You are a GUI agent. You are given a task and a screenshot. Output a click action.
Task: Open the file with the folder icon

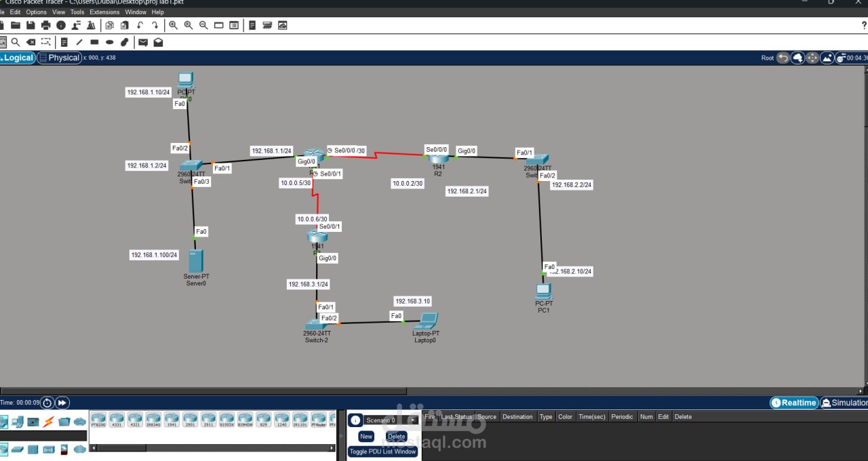pyautogui.click(x=16, y=25)
